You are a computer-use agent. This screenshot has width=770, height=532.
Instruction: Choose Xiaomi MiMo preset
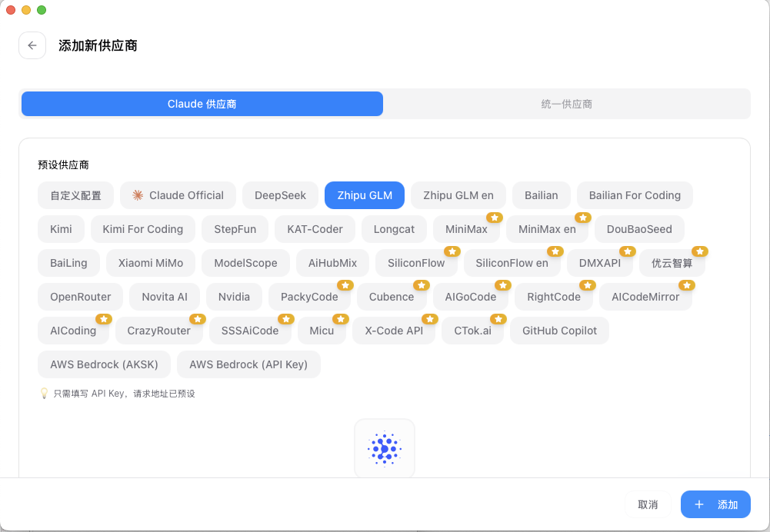[151, 263]
